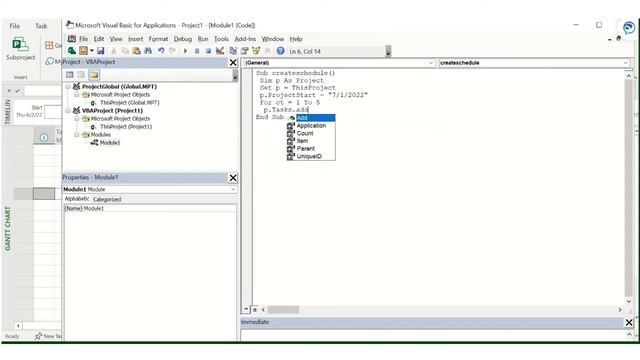This screenshot has width=640, height=360.
Task: Toggle Folders view in Project Explorer
Action: click(94, 75)
